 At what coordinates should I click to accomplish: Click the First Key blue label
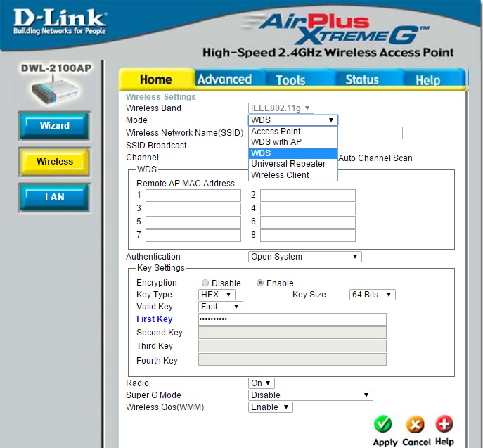pyautogui.click(x=155, y=319)
